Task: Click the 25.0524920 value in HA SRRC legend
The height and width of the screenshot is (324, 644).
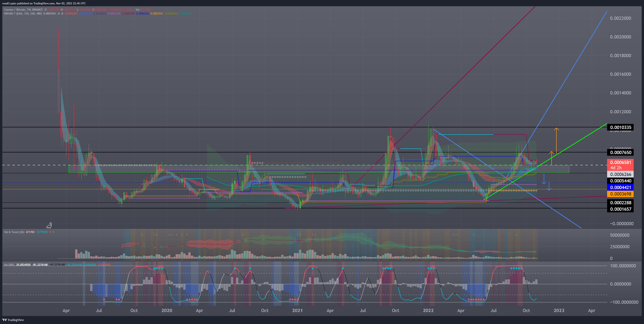Action: point(23,265)
